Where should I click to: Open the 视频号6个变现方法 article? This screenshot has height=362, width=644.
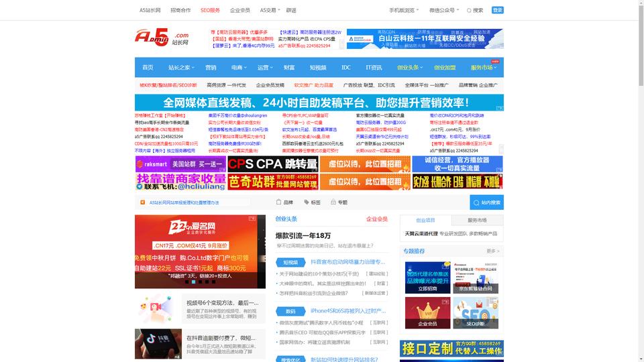click(222, 303)
